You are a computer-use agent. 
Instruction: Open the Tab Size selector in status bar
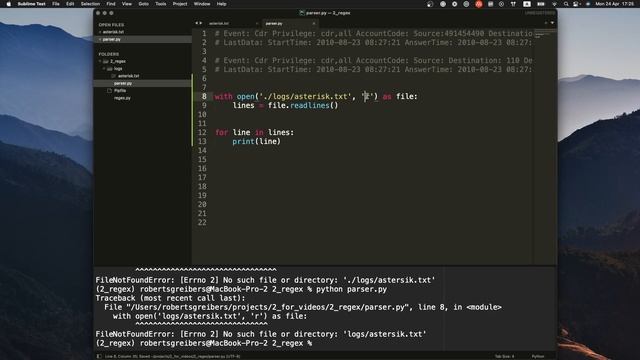point(504,356)
